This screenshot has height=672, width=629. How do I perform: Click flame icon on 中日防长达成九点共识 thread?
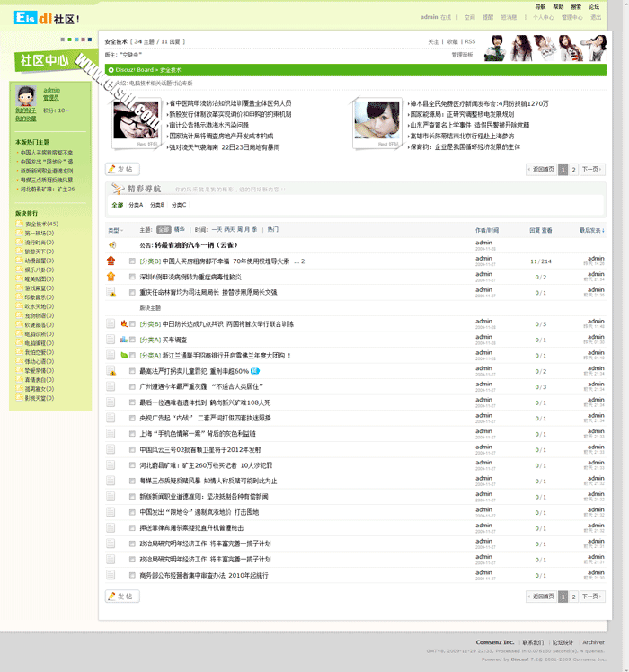124,323
